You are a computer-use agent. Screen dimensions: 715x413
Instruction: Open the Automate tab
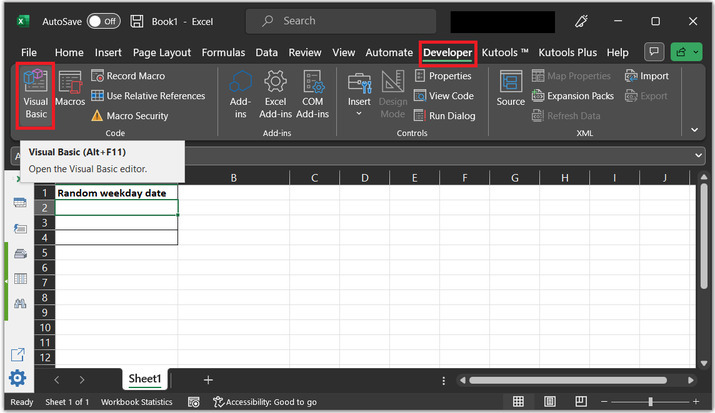[389, 52]
